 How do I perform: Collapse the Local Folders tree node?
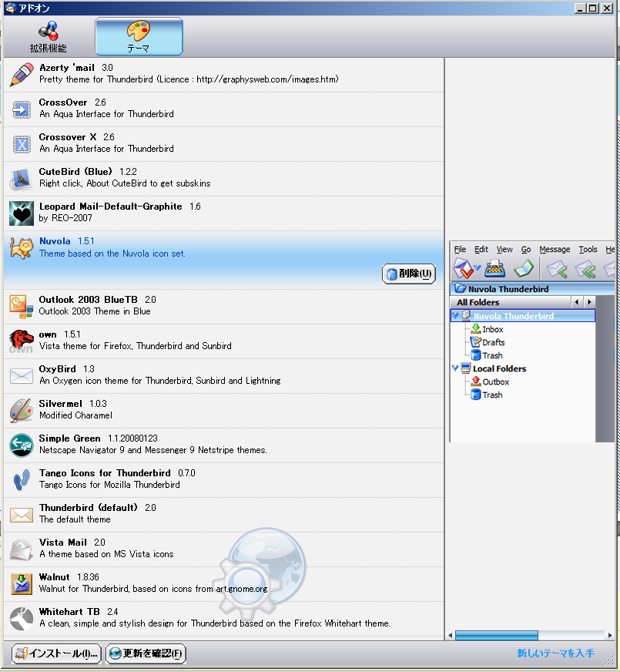click(456, 368)
